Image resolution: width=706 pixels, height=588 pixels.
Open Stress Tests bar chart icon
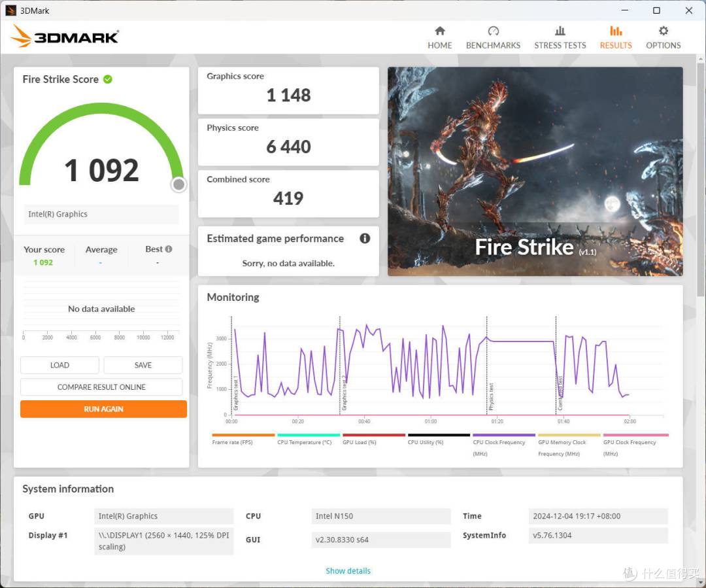[x=560, y=31]
